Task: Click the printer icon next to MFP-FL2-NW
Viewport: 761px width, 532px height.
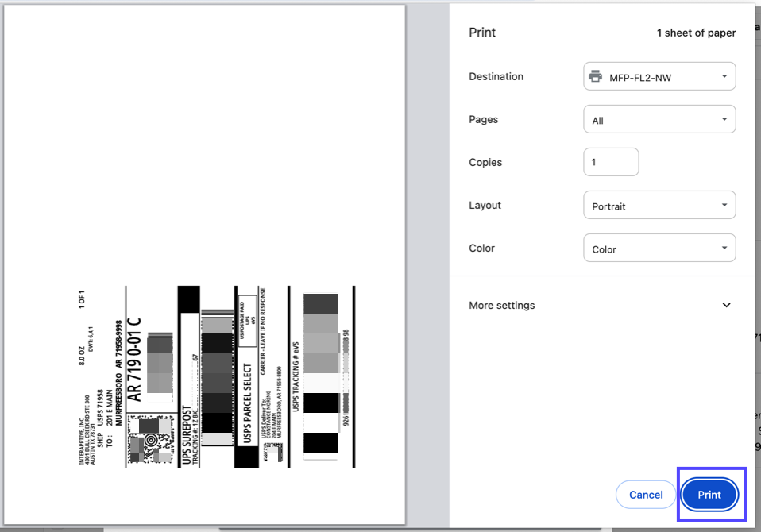Action: (595, 76)
